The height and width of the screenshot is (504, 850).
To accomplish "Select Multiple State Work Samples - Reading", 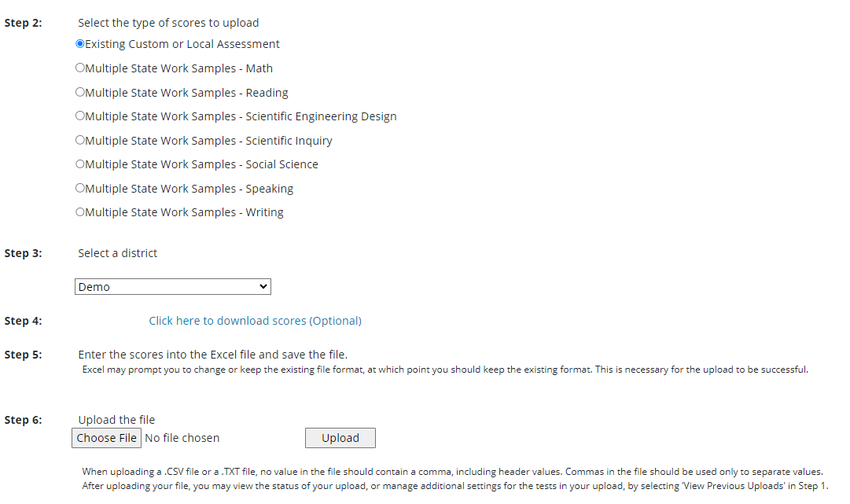I will click(80, 92).
